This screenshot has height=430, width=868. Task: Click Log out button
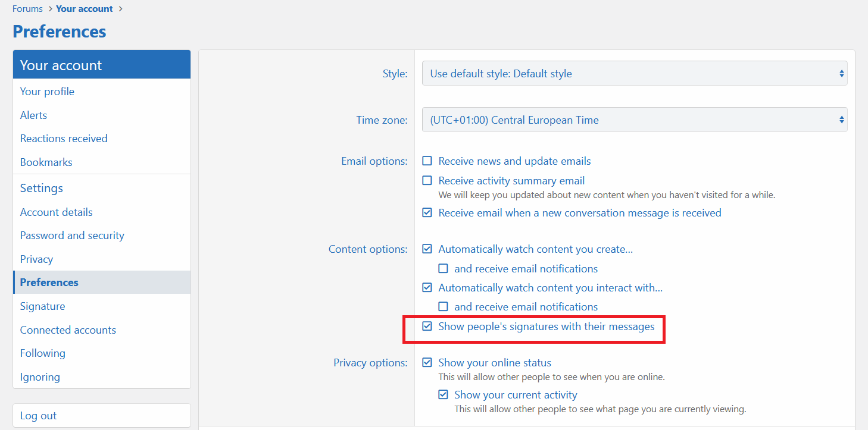coord(39,416)
